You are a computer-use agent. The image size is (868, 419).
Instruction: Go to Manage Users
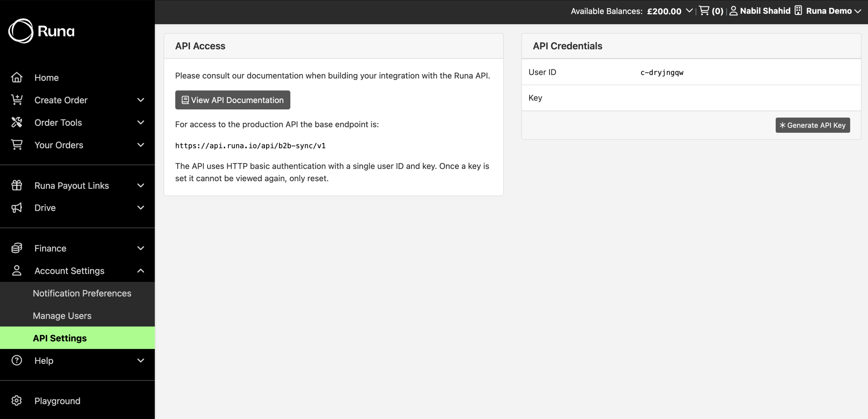pos(62,315)
